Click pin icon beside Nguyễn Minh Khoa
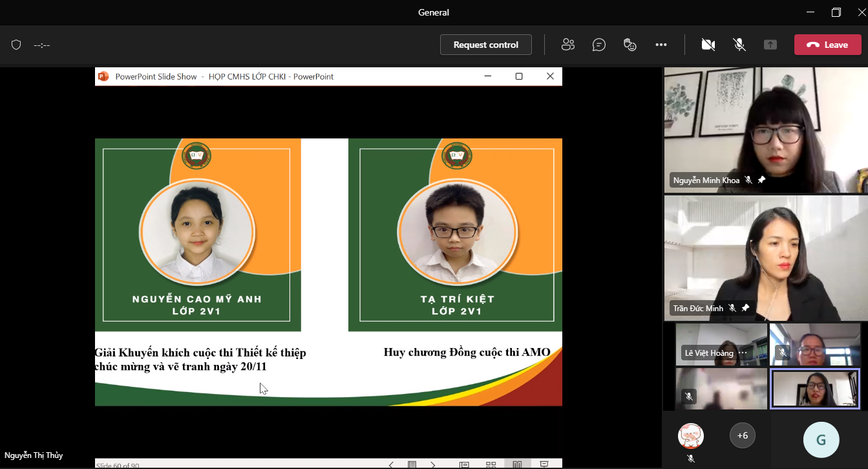Image resolution: width=868 pixels, height=469 pixels. coord(761,180)
